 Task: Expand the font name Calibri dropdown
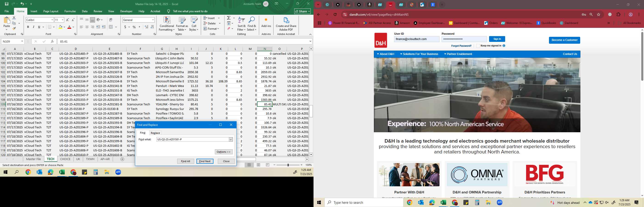(x=52, y=20)
